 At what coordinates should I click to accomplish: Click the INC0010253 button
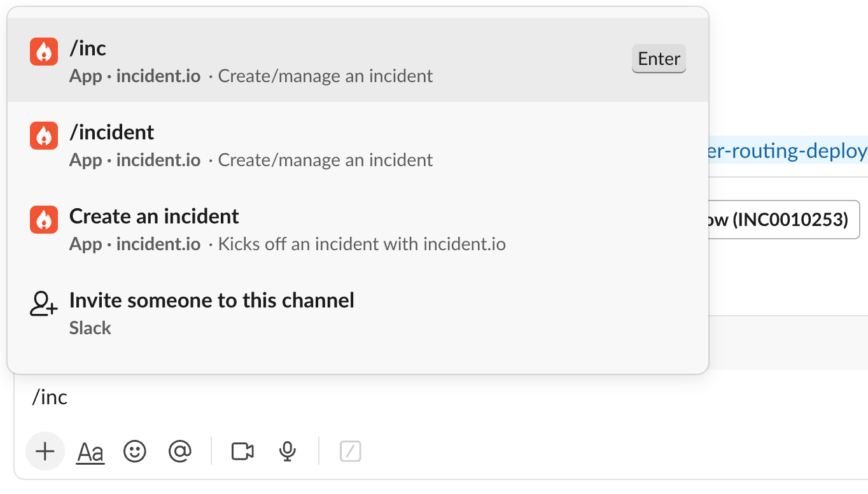(783, 220)
